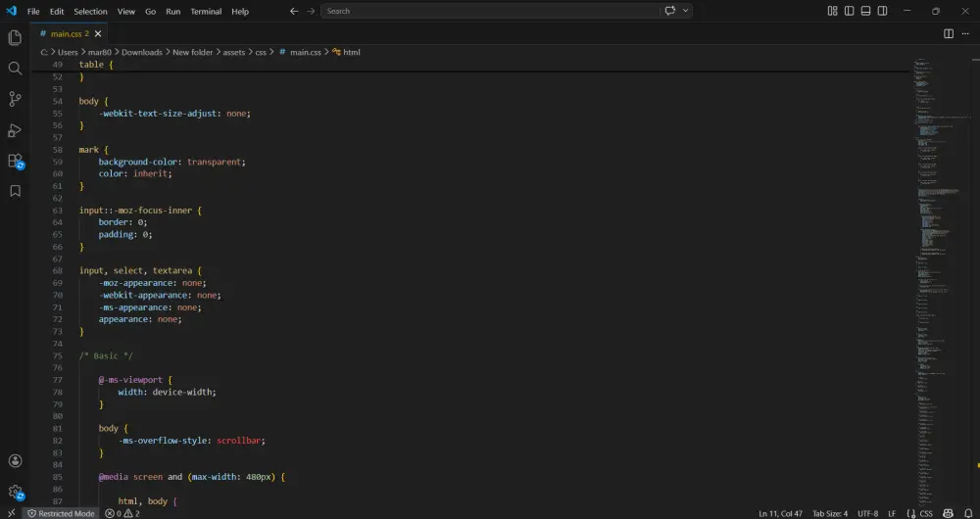
Task: Click the minimap code overview
Action: (943, 281)
